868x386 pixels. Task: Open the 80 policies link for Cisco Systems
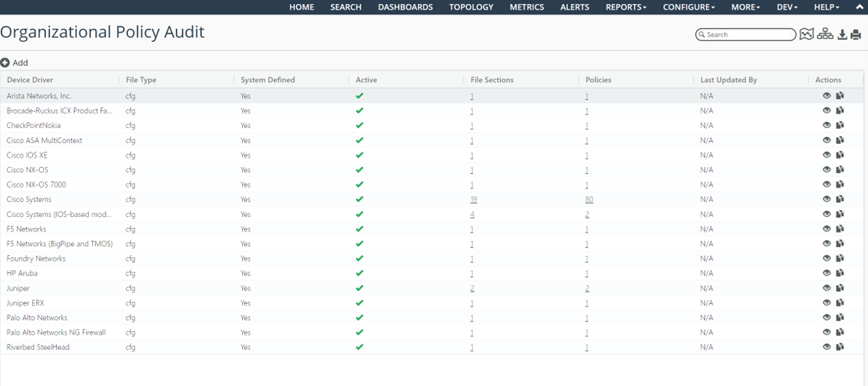589,200
